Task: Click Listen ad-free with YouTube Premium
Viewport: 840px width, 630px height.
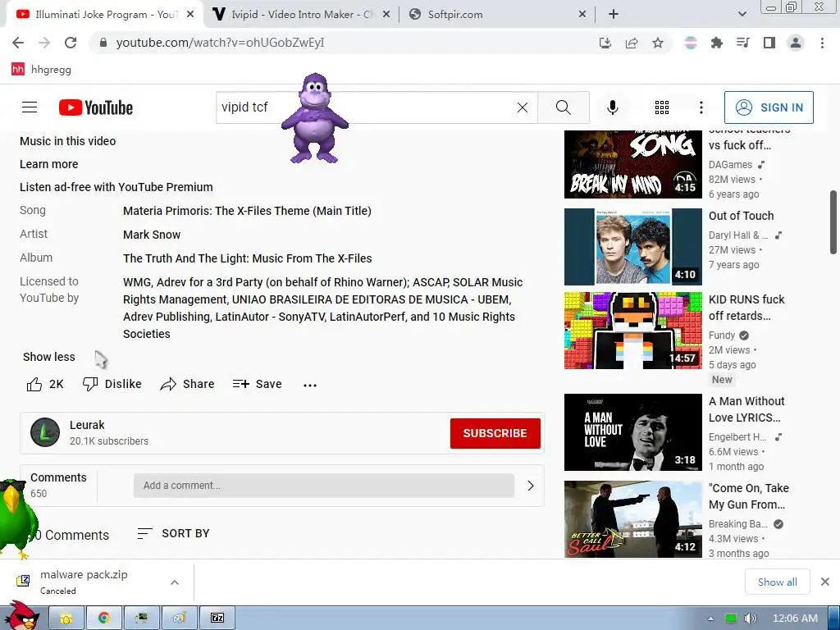Action: pyautogui.click(x=116, y=187)
